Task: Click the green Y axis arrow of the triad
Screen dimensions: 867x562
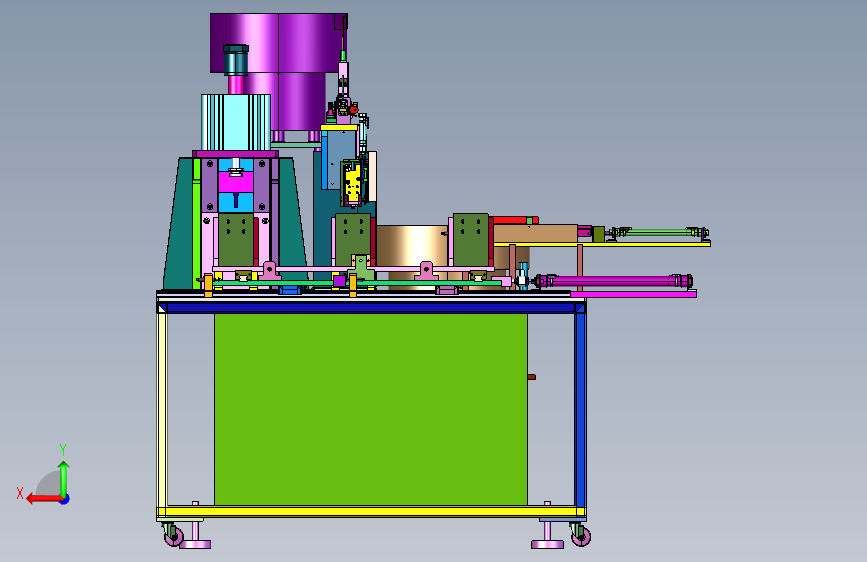Action: click(64, 478)
